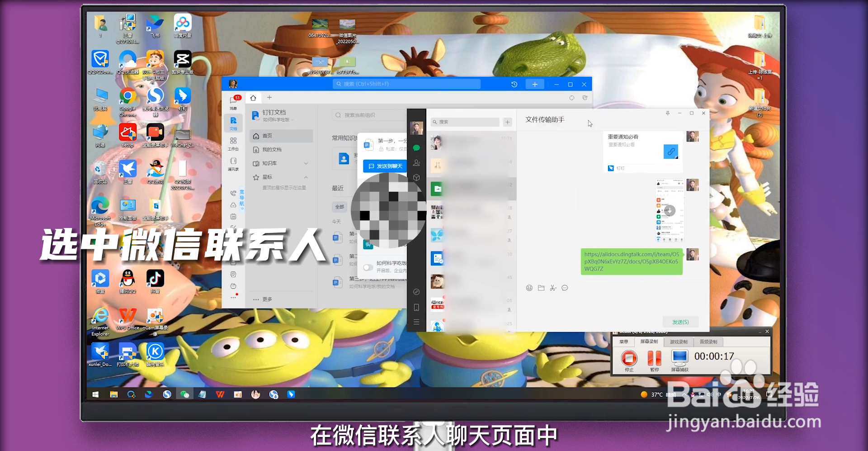
Task: Open File Explorer from taskbar
Action: click(x=113, y=394)
